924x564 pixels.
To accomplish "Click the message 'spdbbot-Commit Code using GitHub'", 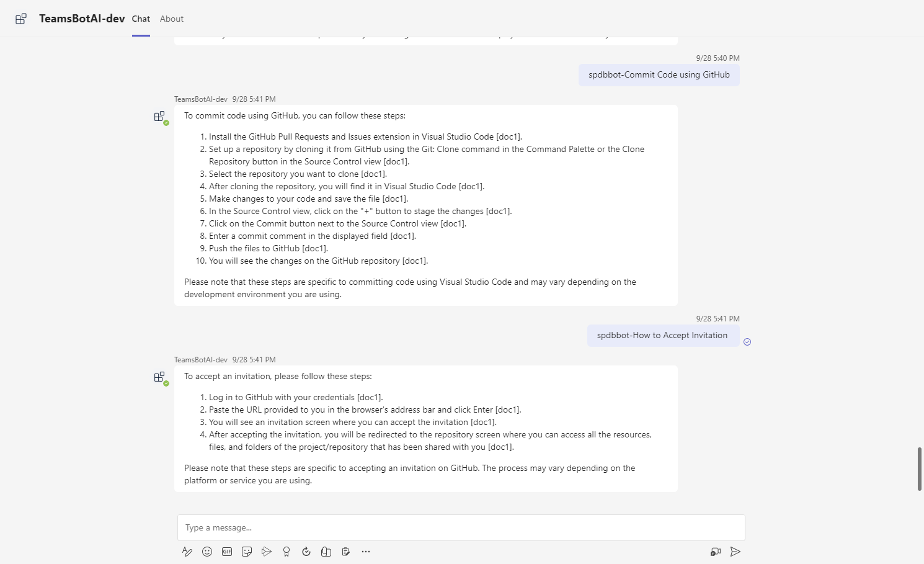I will click(659, 75).
